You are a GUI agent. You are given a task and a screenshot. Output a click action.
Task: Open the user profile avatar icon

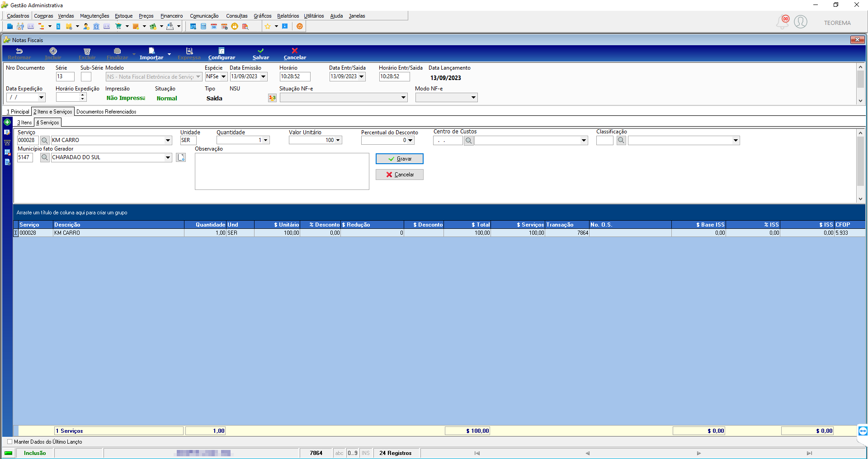pyautogui.click(x=801, y=22)
